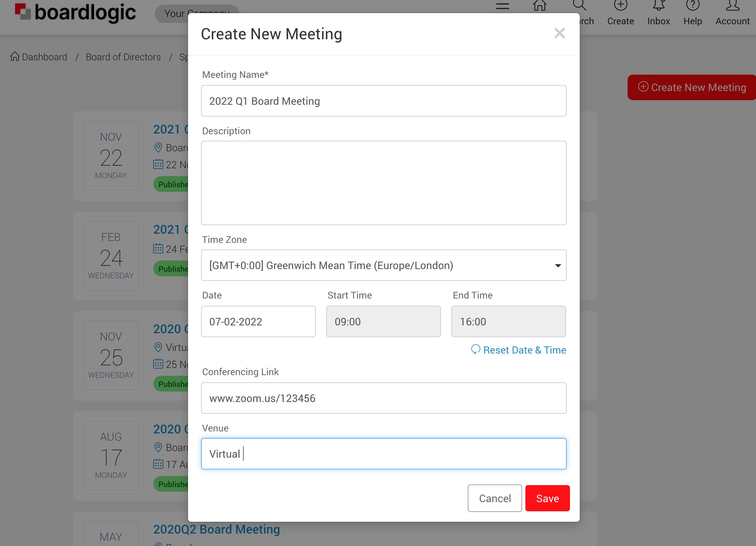This screenshot has height=546, width=756.
Task: Expand the Time Zone dropdown
Action: (383, 265)
